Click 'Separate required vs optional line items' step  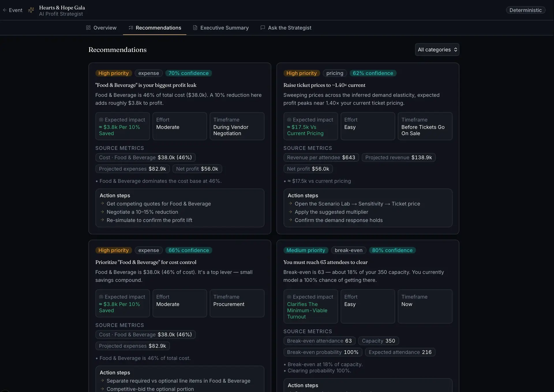(x=178, y=381)
